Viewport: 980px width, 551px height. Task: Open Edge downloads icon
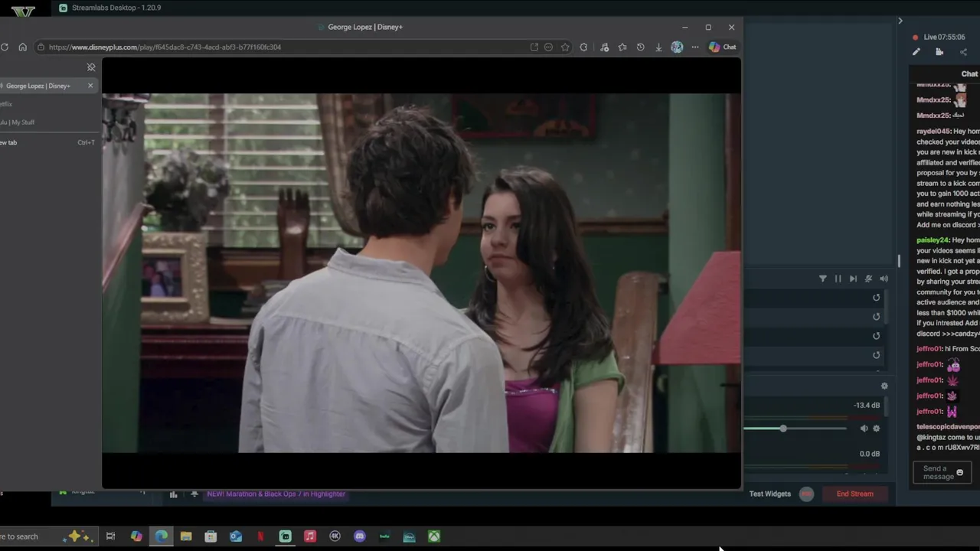(x=658, y=47)
